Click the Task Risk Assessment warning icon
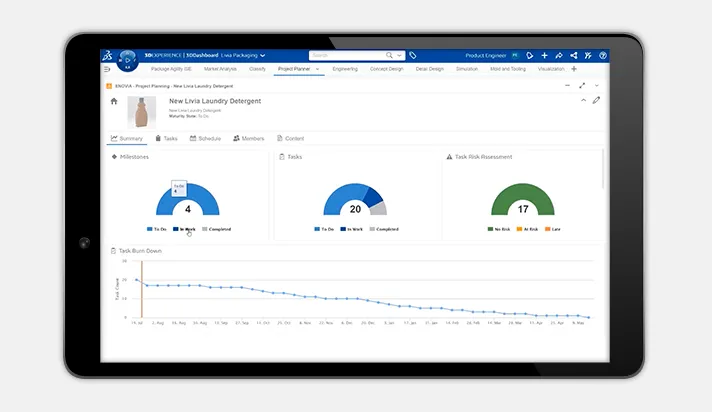 point(449,157)
